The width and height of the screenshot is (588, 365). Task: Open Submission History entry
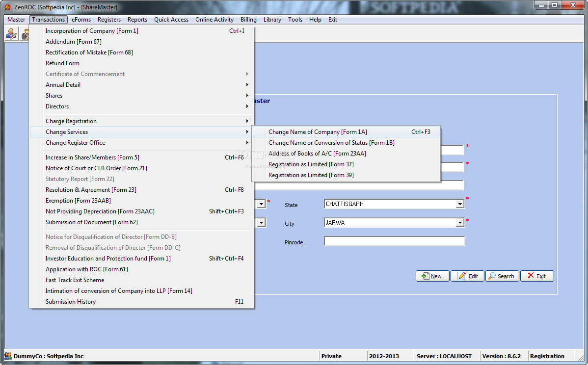(142, 302)
